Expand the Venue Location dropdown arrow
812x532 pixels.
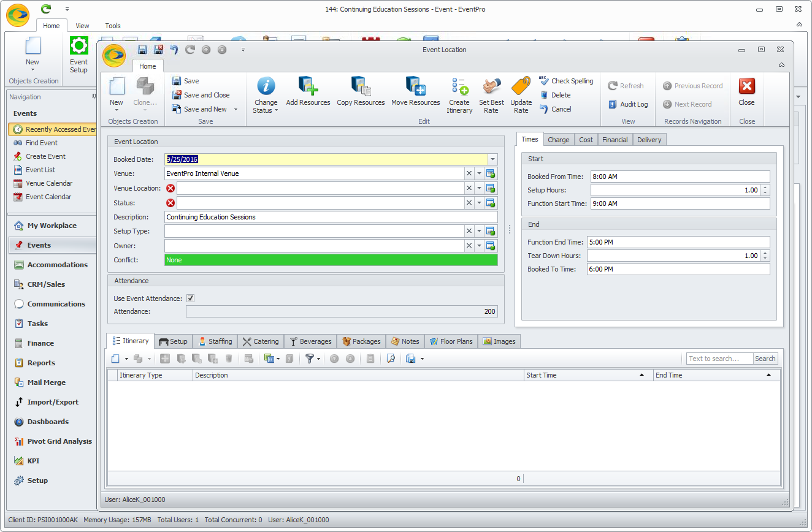pos(479,188)
